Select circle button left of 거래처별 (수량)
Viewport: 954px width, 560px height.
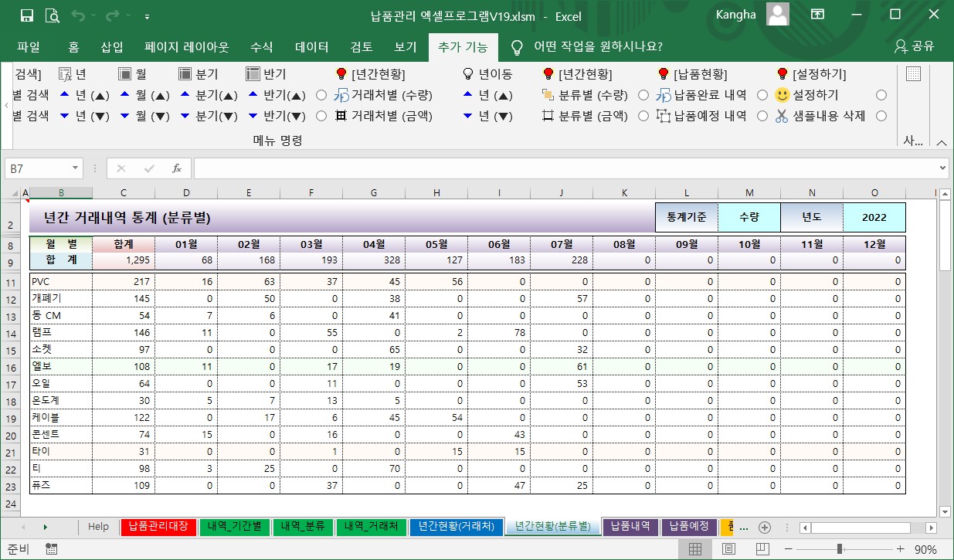[x=321, y=96]
